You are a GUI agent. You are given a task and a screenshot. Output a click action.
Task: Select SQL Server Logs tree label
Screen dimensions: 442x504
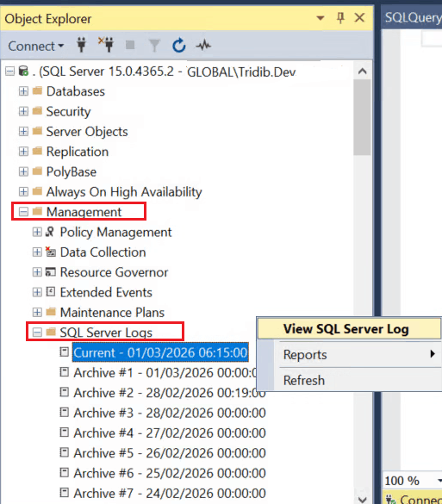106,333
